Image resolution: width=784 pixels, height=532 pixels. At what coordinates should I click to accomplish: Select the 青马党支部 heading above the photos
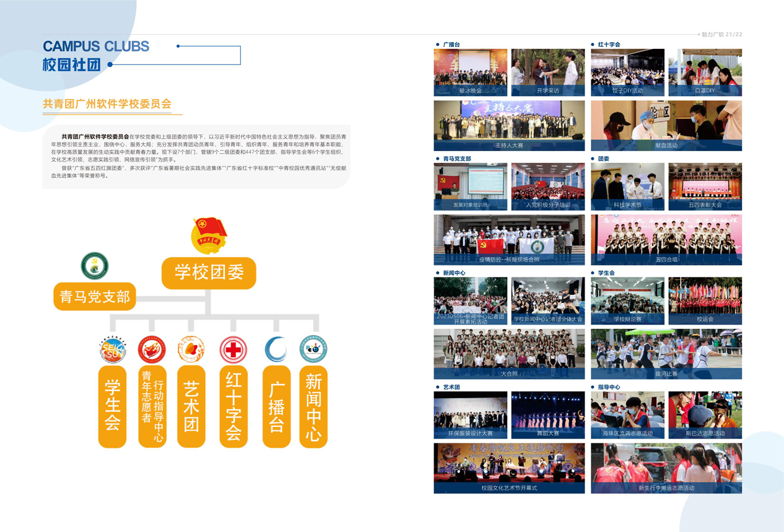coord(457,159)
